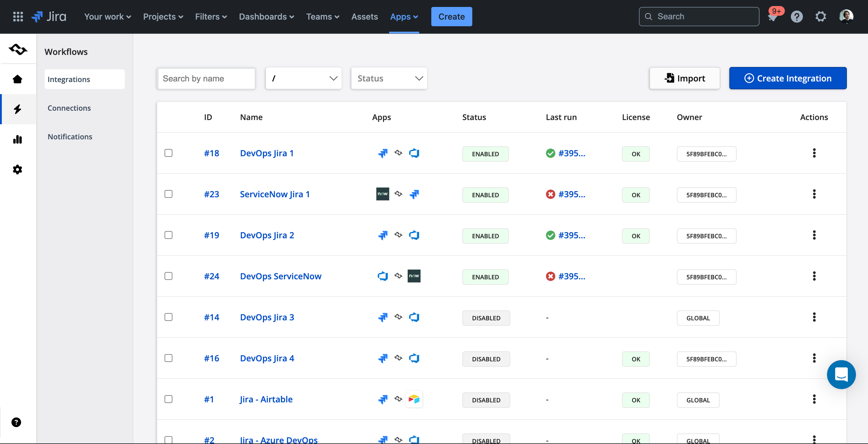Expand the Teams menu
The width and height of the screenshot is (868, 444).
(322, 17)
